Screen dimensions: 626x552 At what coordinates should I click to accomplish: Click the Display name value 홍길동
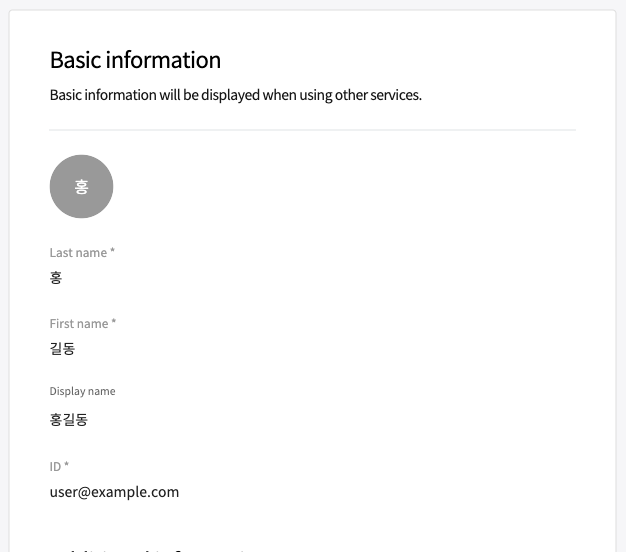click(68, 420)
